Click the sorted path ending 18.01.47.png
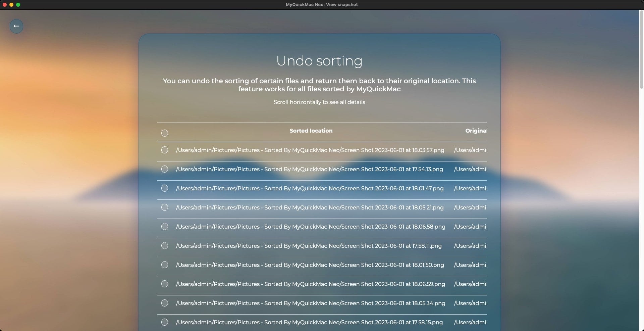 310,188
